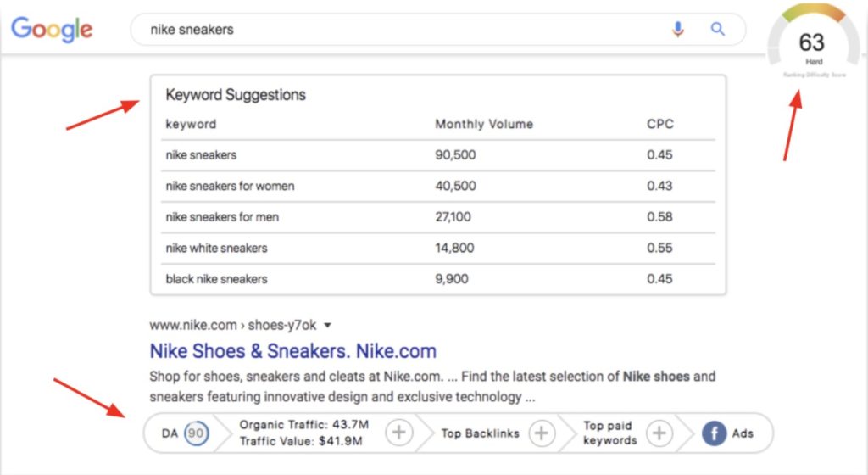Click the CPC column header
Viewport: 868px width, 475px height.
pos(659,124)
